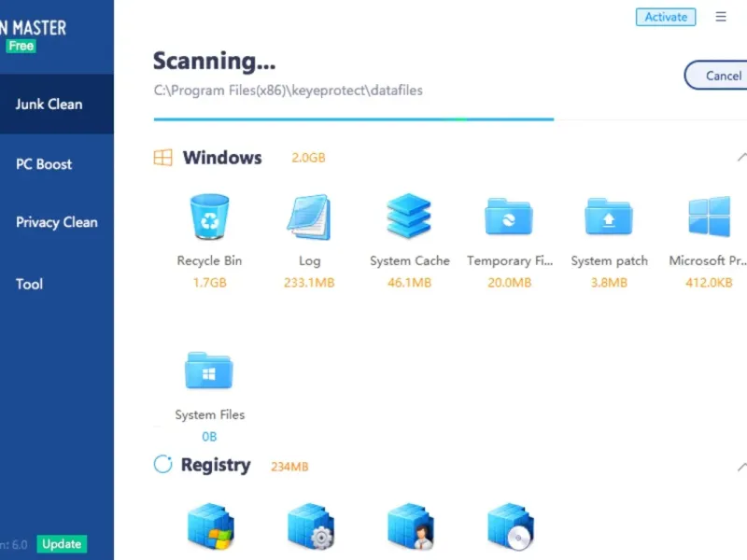Click the Log 233.1MB value

[309, 283]
